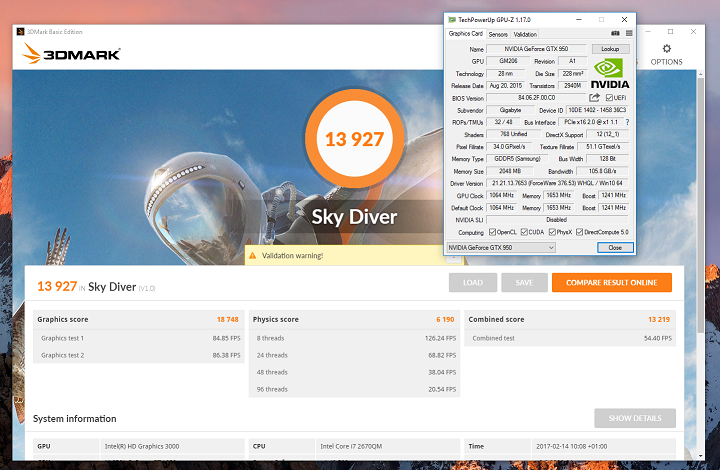Minimize the 3DMark window

(648, 32)
